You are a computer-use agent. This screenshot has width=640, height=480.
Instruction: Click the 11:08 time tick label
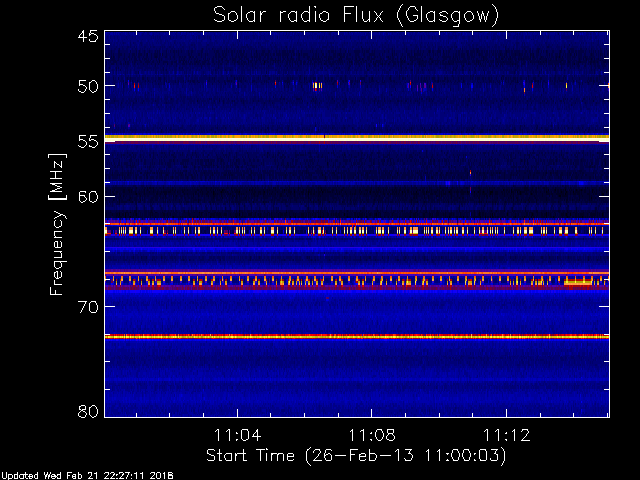pyautogui.click(x=372, y=435)
